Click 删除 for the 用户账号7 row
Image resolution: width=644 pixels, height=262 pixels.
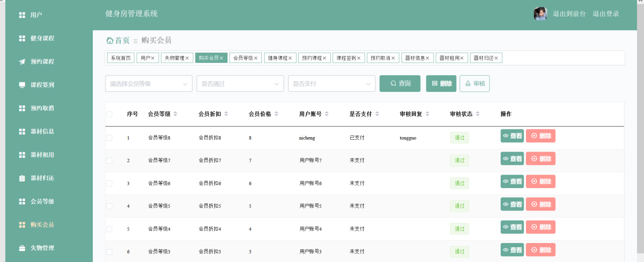541,159
